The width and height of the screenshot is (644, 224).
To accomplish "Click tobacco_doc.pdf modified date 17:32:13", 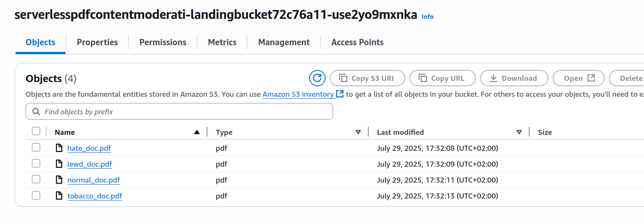I will (x=437, y=196).
